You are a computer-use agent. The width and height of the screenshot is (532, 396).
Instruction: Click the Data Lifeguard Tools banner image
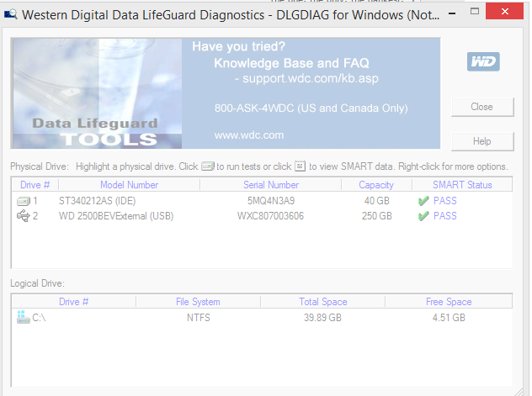pos(97,93)
